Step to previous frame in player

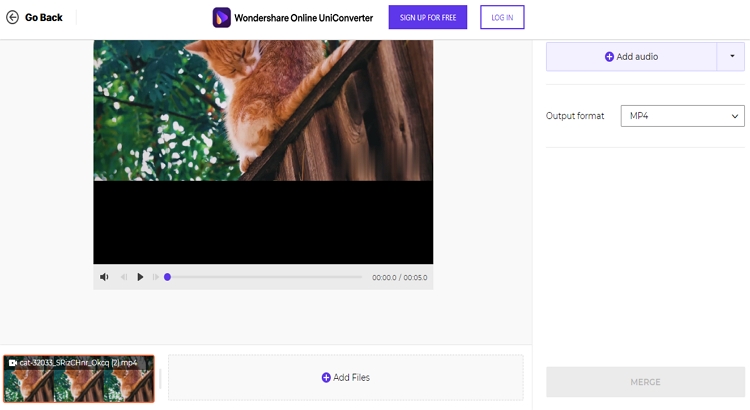coord(124,277)
